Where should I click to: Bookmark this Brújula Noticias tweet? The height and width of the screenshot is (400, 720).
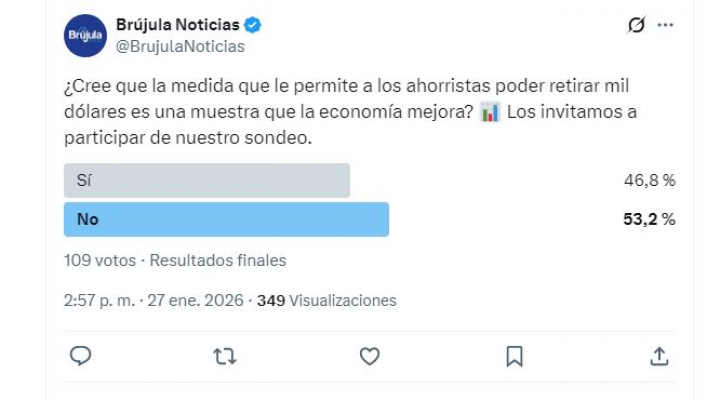coord(514,355)
